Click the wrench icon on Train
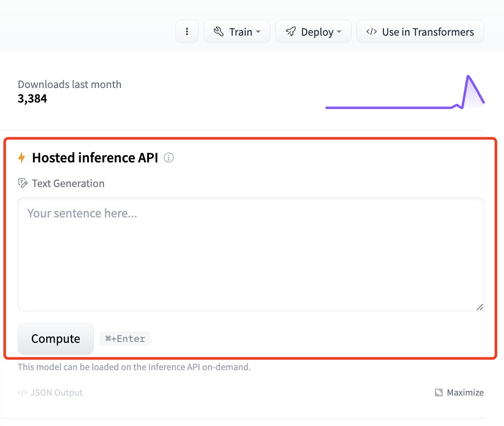 (219, 32)
